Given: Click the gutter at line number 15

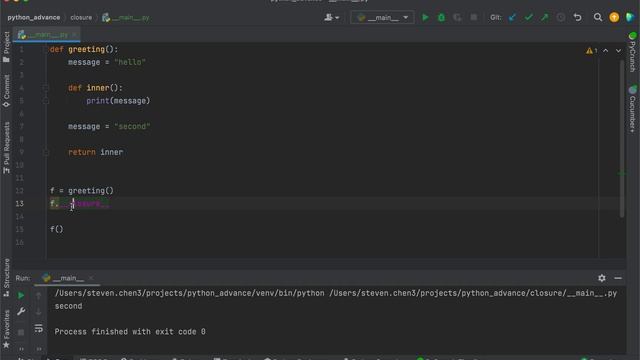Looking at the screenshot, I should click(x=19, y=229).
